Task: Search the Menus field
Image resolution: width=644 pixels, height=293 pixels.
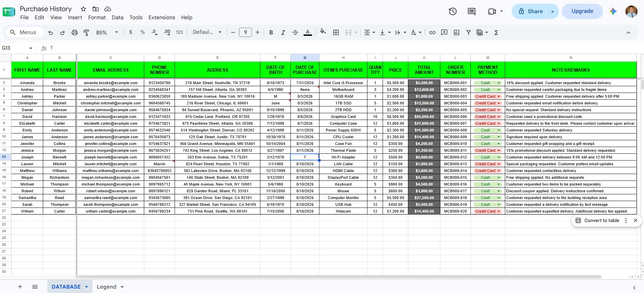Action: [x=25, y=32]
